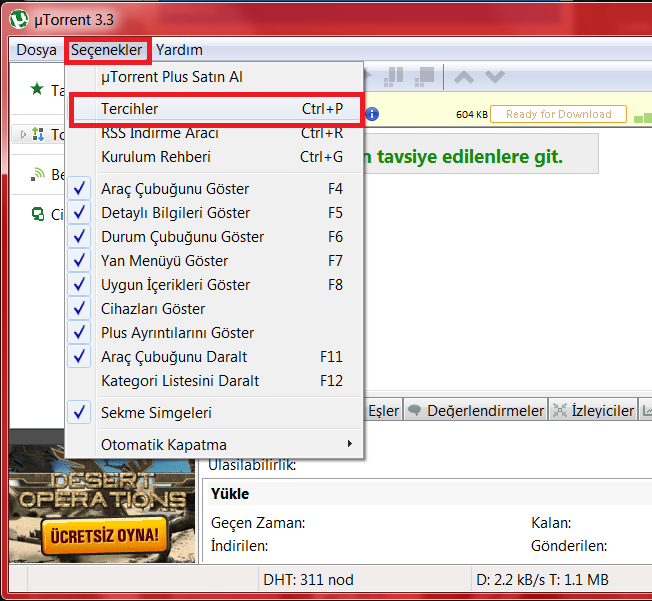Expand the torrents tree arrow in sidebar
Viewport: 652px width, 601px height.
[23, 134]
